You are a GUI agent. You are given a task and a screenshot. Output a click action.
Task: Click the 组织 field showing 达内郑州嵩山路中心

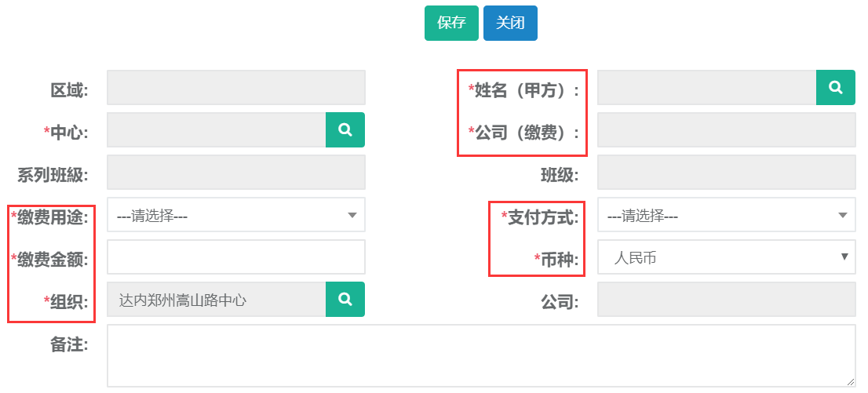click(216, 300)
